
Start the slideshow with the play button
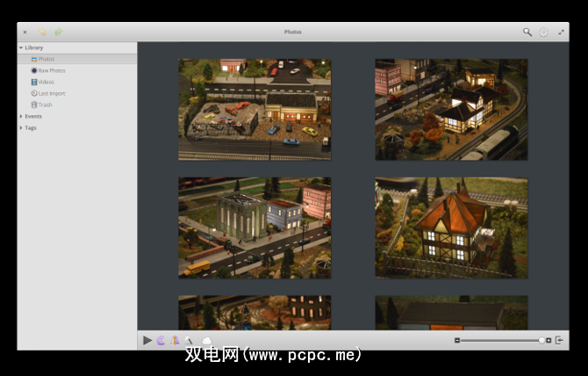(147, 340)
